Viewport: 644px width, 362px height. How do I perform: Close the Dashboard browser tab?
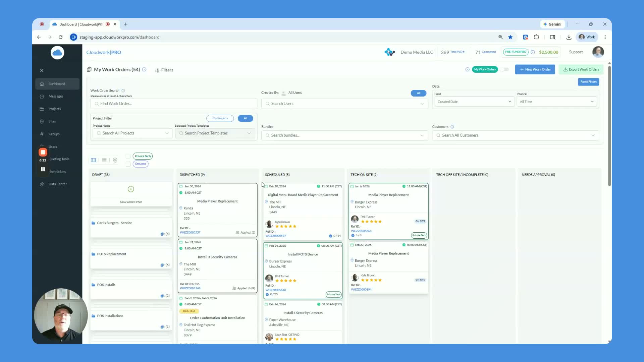tap(115, 24)
